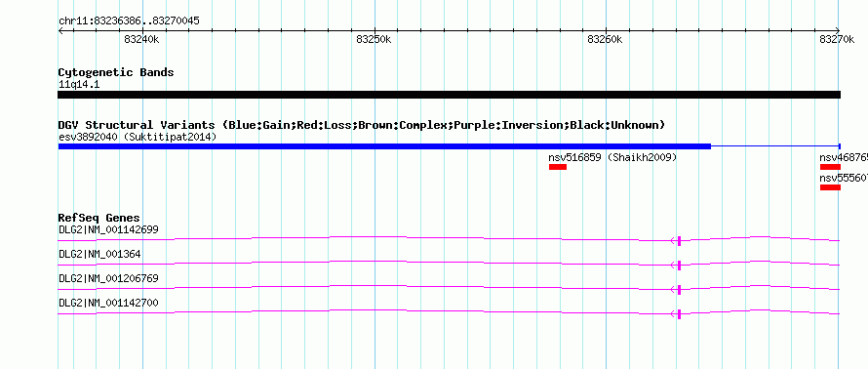Select the red nsv468765 loss bar
Viewport: 868px width, 369px height.
[830, 167]
